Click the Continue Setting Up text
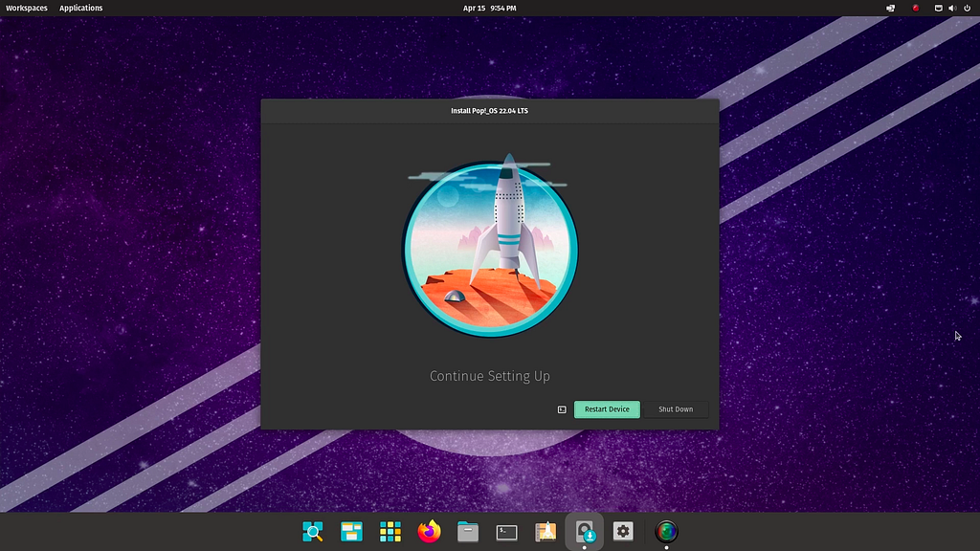The width and height of the screenshot is (980, 551). (489, 376)
